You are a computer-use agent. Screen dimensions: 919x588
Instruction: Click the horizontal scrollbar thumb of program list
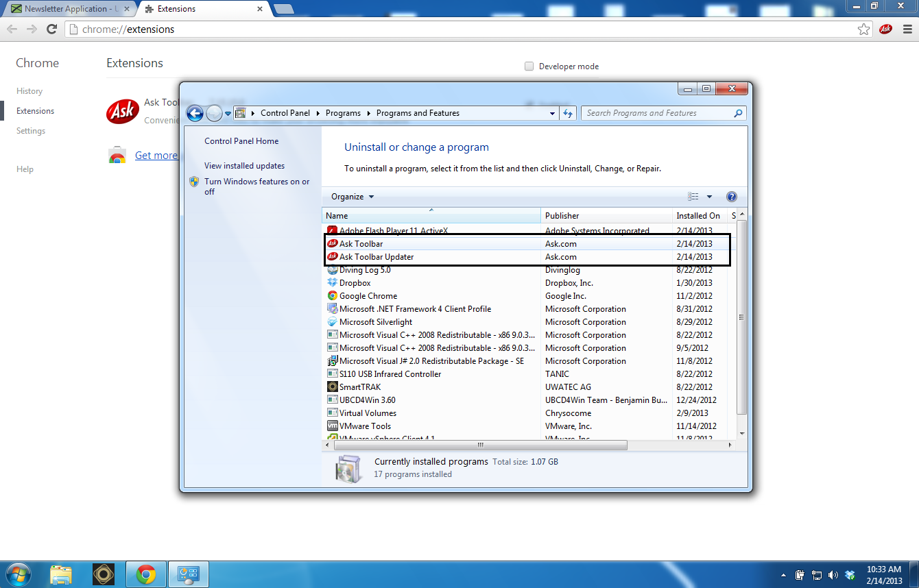click(480, 445)
